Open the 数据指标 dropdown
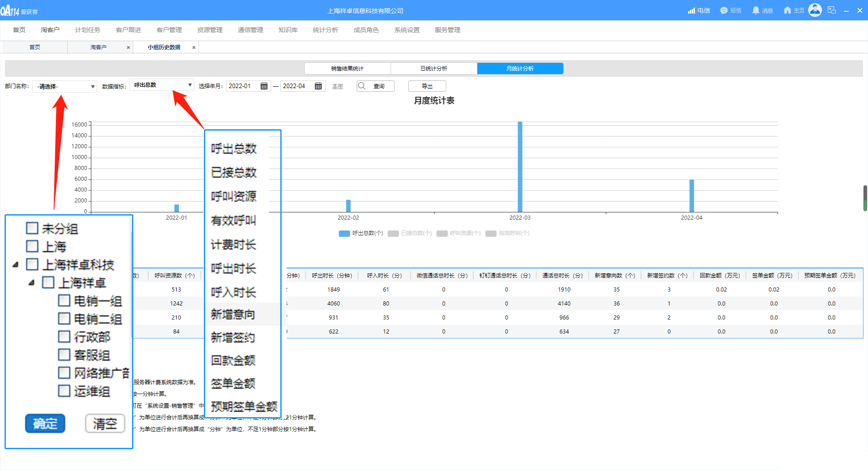 click(162, 85)
